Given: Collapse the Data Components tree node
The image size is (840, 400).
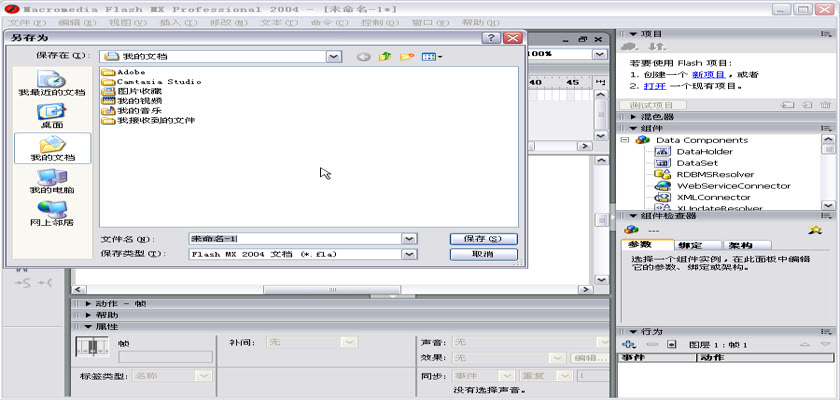Looking at the screenshot, I should (625, 140).
